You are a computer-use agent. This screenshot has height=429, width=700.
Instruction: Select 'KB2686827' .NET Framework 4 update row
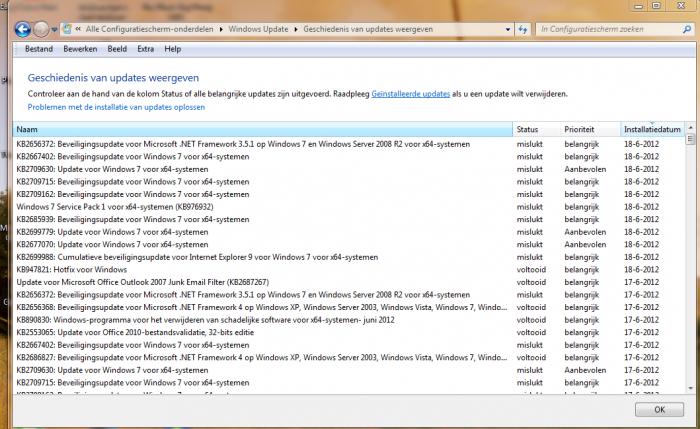(262, 358)
